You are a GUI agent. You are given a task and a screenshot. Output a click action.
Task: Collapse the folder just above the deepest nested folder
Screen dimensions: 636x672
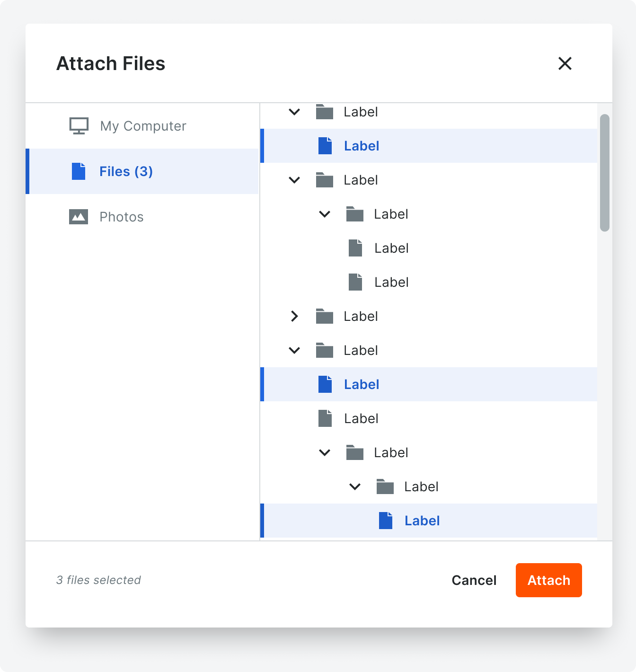tap(325, 453)
